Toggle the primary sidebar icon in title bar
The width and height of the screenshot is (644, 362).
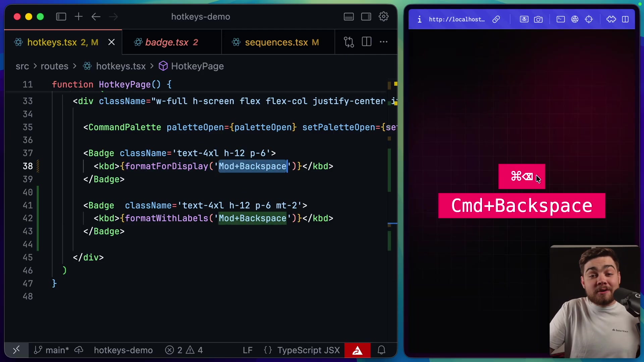coord(61,17)
